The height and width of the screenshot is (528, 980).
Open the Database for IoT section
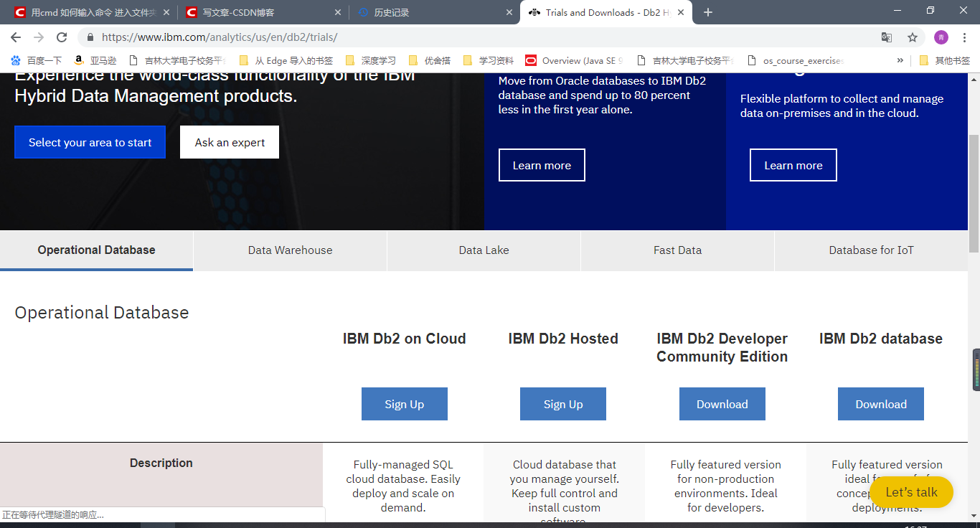(x=871, y=250)
